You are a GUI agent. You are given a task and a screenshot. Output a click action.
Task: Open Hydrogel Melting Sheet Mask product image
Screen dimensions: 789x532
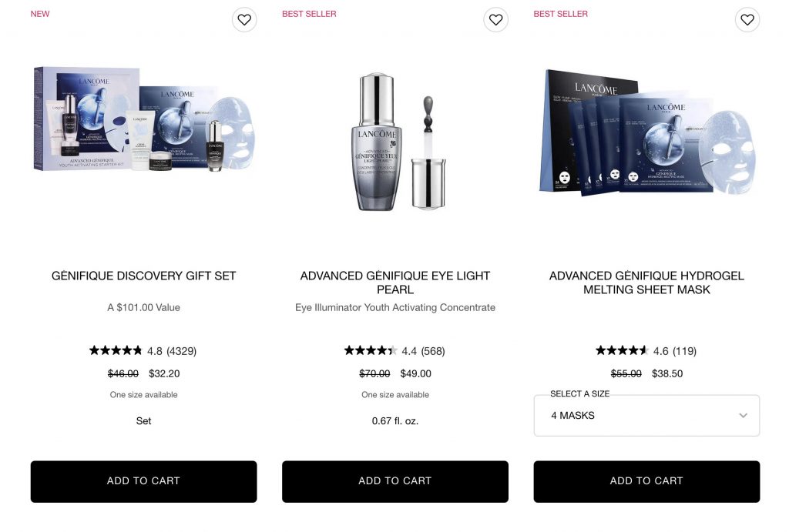pyautogui.click(x=647, y=132)
